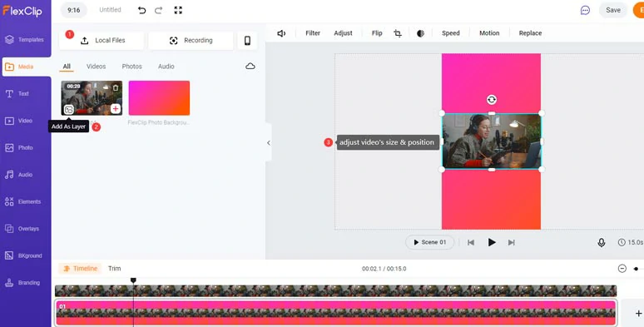Image resolution: width=644 pixels, height=327 pixels.
Task: Select the Timeline tab
Action: pos(80,269)
